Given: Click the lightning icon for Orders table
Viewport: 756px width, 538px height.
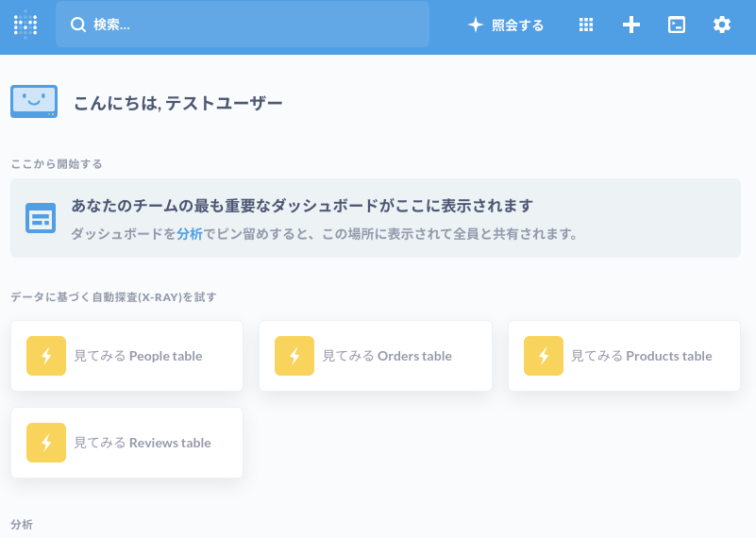Looking at the screenshot, I should tap(294, 356).
